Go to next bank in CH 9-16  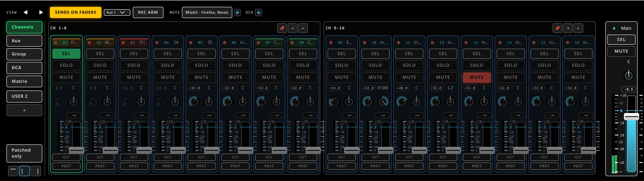pyautogui.click(x=578, y=28)
